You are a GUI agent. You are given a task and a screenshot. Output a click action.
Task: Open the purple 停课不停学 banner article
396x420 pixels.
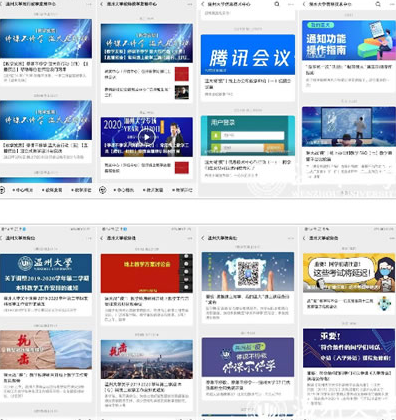pyautogui.click(x=248, y=357)
